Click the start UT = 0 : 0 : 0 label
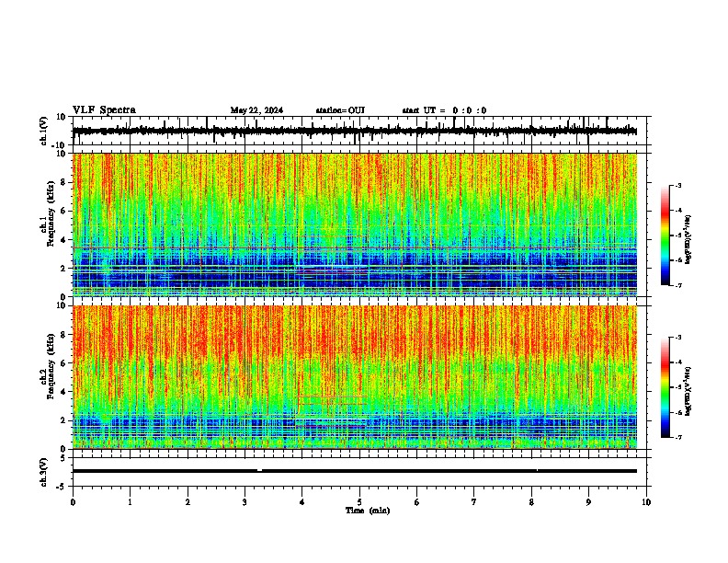This screenshot has width=728, height=563. pyautogui.click(x=444, y=110)
